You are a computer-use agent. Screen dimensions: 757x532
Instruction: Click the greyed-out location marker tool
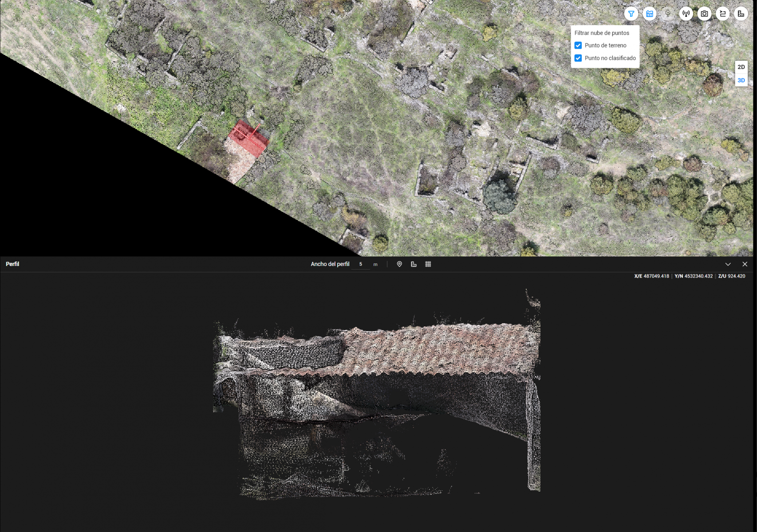[x=668, y=14]
